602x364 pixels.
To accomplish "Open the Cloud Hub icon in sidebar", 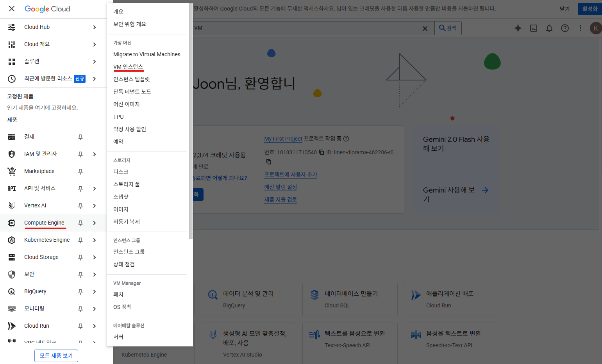I will 12,27.
